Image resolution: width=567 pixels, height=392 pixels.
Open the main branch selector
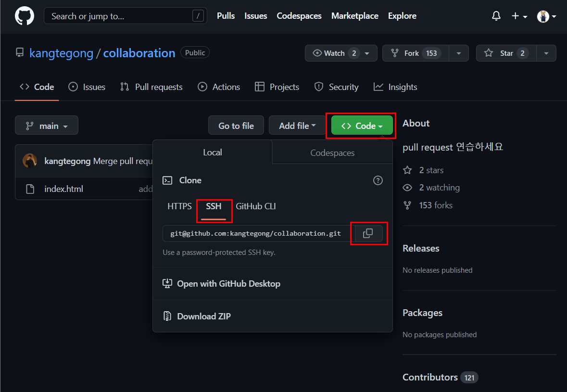(x=47, y=126)
